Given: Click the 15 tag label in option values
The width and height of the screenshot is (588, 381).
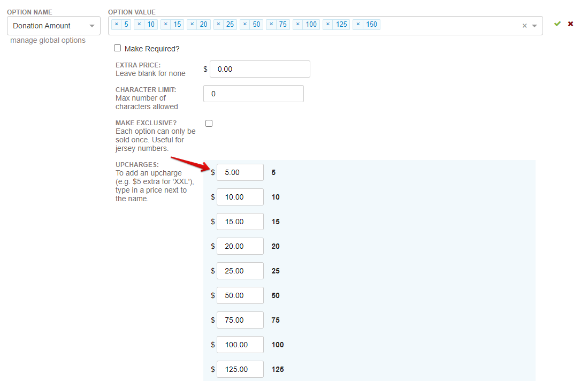Looking at the screenshot, I should coord(178,24).
